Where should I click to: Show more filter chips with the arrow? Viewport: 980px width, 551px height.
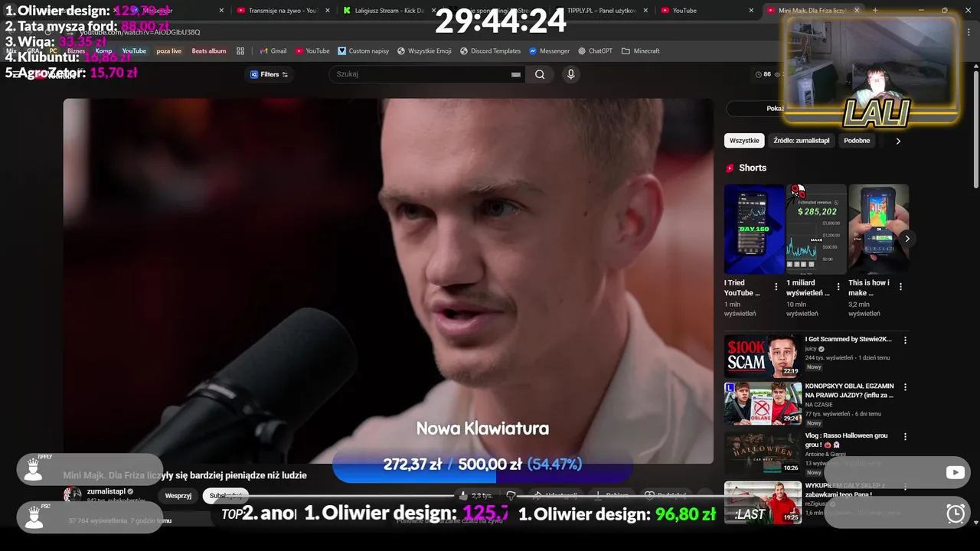point(898,141)
